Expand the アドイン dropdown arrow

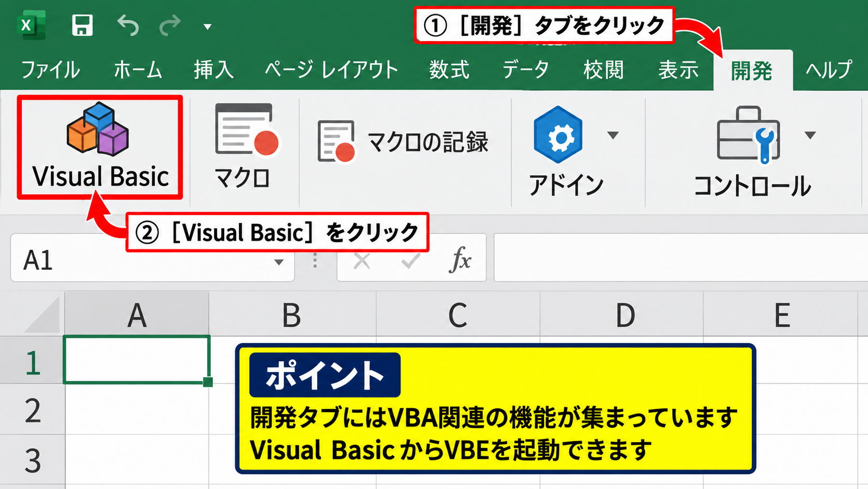click(613, 135)
